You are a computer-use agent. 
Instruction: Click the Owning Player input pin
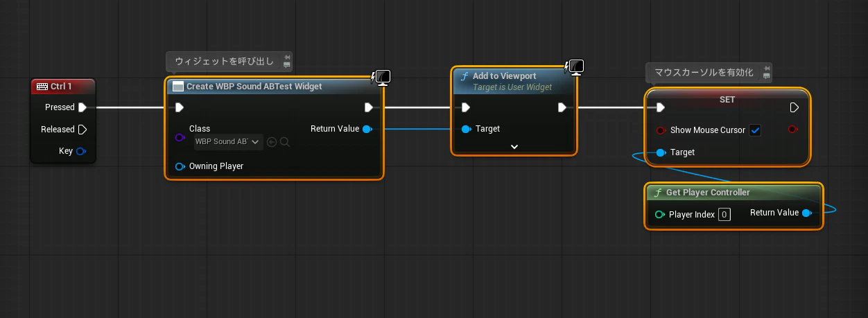click(x=180, y=166)
